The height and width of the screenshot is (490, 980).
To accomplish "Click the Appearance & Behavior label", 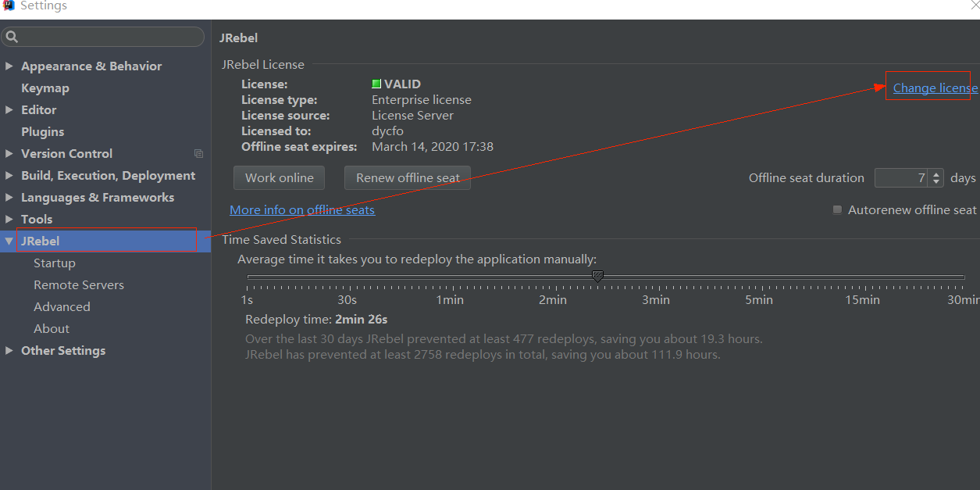I will (91, 66).
